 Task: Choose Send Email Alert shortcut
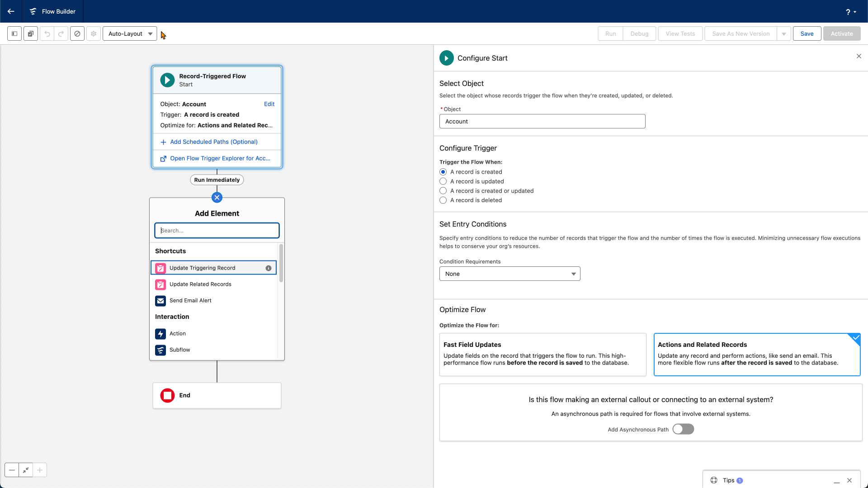[190, 301]
